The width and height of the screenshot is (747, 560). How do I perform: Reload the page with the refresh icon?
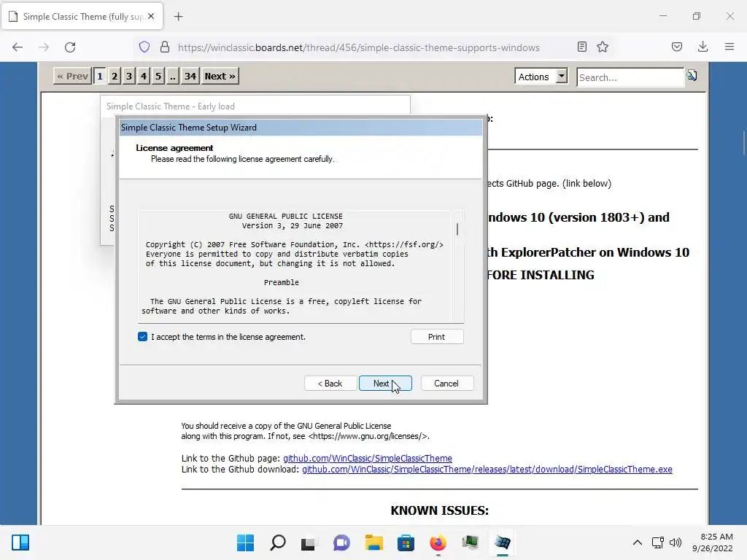click(x=70, y=47)
